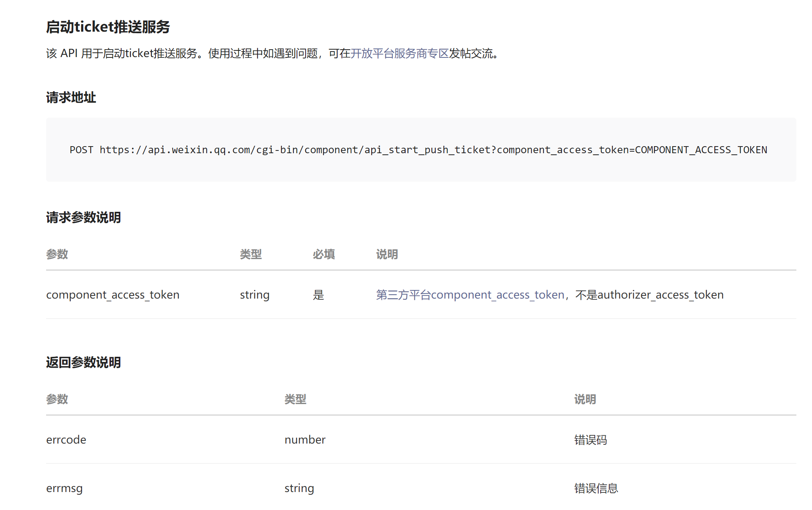
Task: Click the errcode parameter cell
Action: 66,440
